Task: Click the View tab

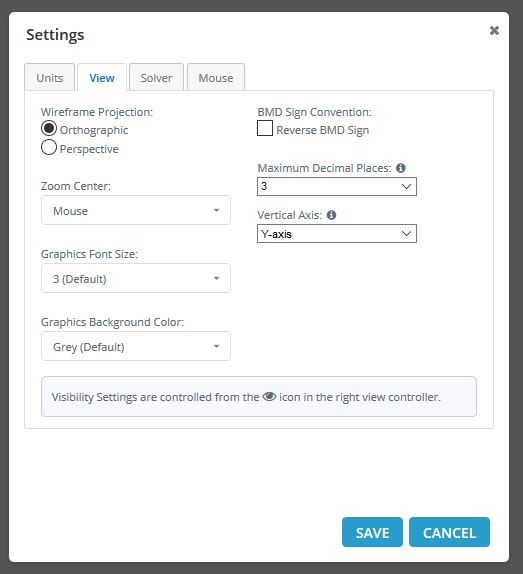Action: tap(102, 78)
